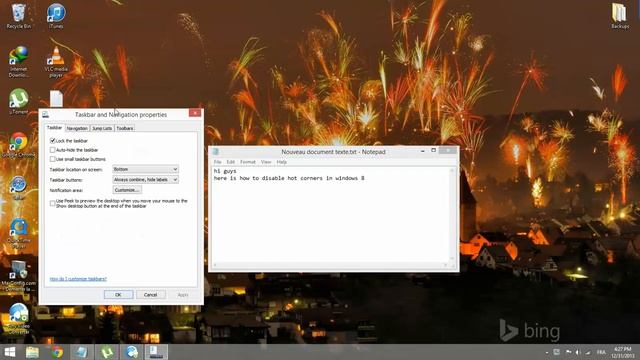Open the touch keyboard tray icon
This screenshot has height=360, width=640.
click(x=557, y=352)
